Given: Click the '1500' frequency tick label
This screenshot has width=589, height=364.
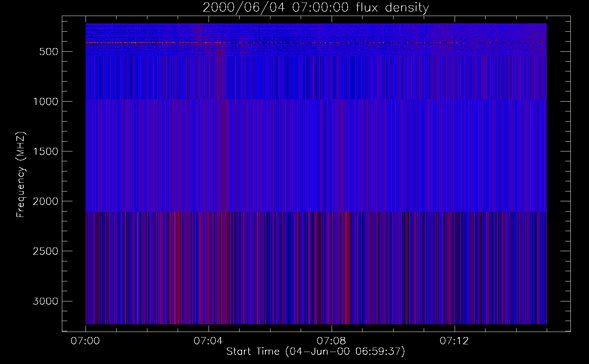Looking at the screenshot, I should (x=46, y=151).
